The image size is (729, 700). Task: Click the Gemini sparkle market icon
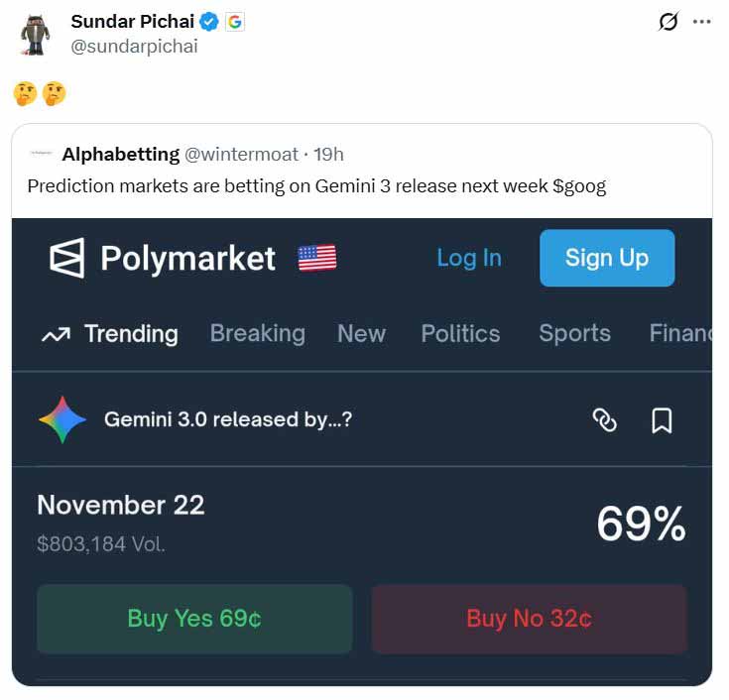click(62, 419)
